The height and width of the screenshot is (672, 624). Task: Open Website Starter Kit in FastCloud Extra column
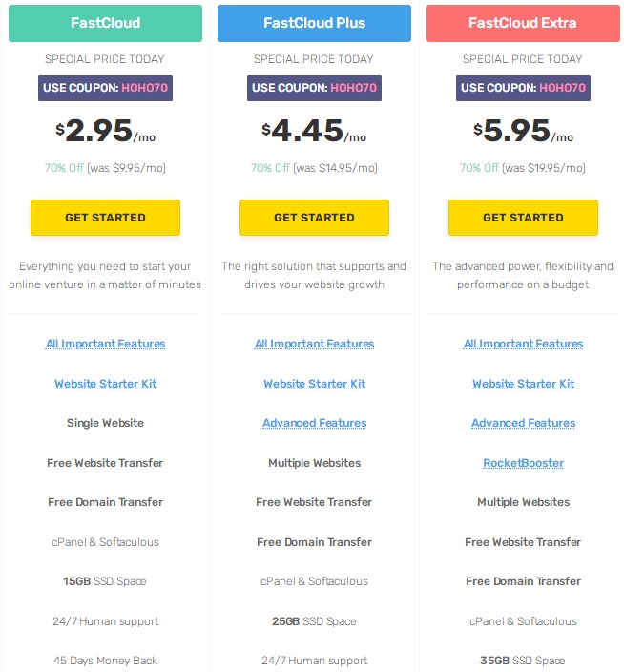click(x=523, y=384)
